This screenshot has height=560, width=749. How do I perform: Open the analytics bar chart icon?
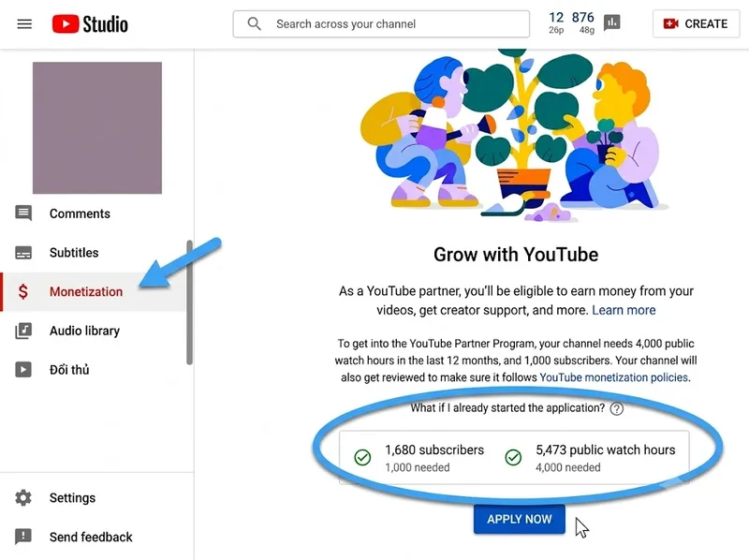(x=612, y=22)
